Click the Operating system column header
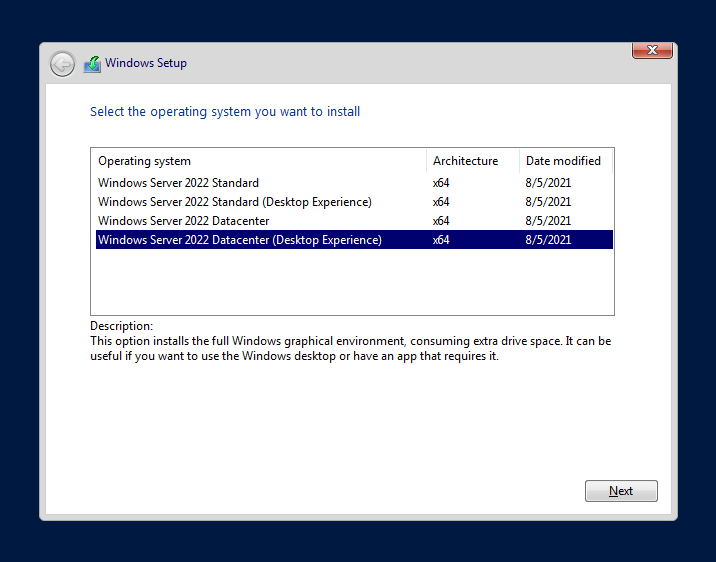The height and width of the screenshot is (562, 716). (x=261, y=161)
